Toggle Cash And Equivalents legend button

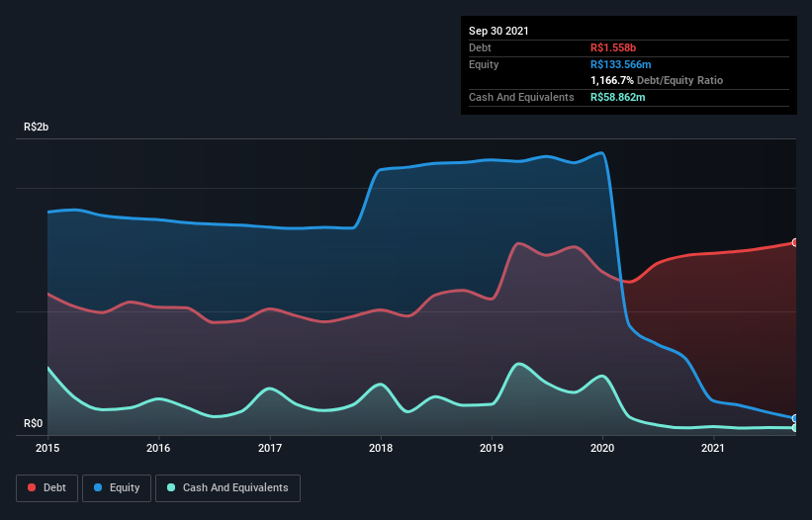click(x=227, y=488)
